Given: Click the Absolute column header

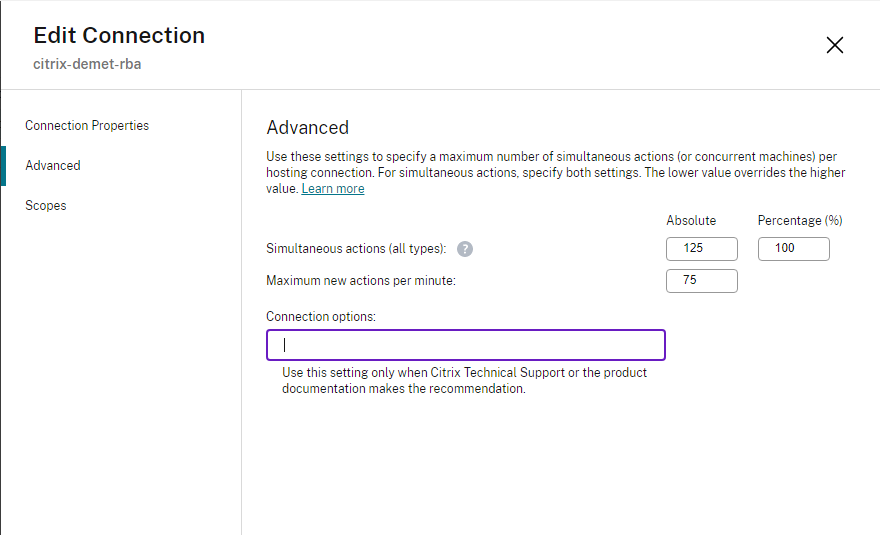Looking at the screenshot, I should (691, 220).
